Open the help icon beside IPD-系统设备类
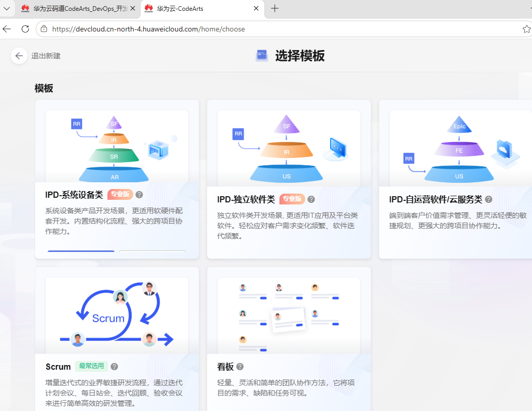The width and height of the screenshot is (532, 411). click(x=139, y=195)
